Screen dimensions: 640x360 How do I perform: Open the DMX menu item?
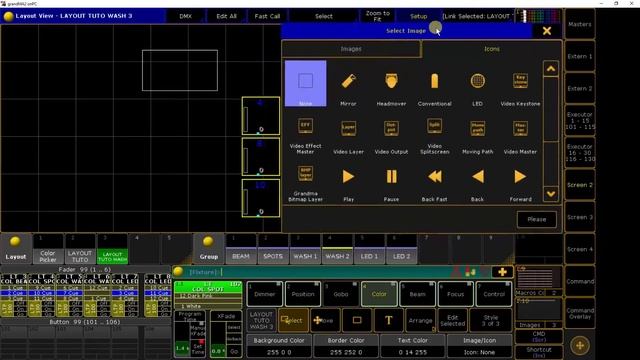pos(185,16)
